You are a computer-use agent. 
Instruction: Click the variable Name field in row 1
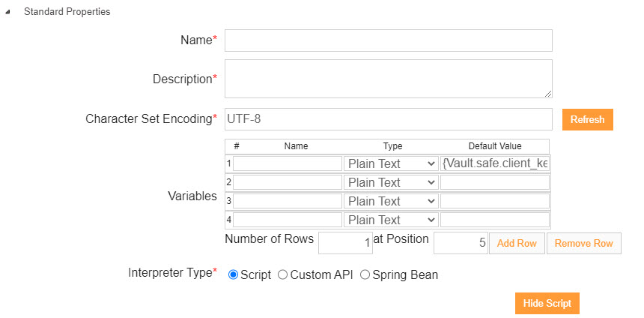pyautogui.click(x=288, y=163)
